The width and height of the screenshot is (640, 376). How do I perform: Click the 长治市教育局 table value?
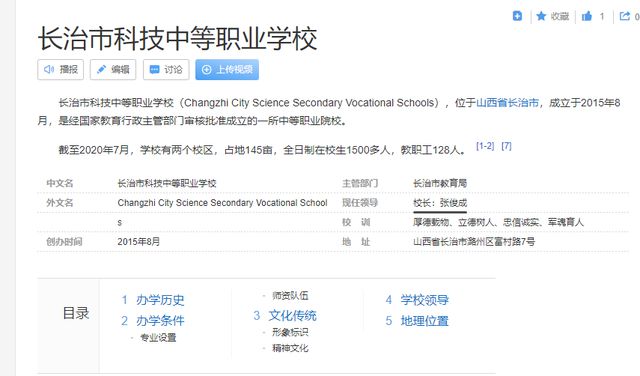pyautogui.click(x=440, y=183)
